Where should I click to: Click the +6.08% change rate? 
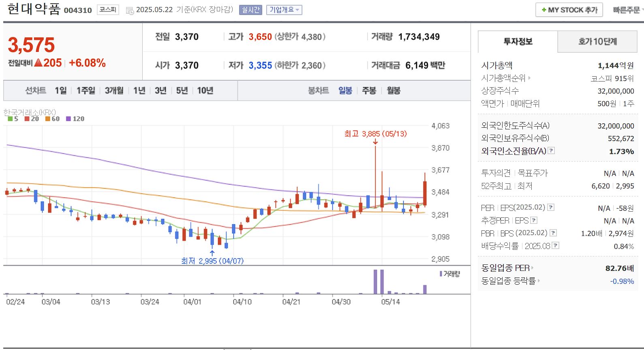[x=87, y=63]
